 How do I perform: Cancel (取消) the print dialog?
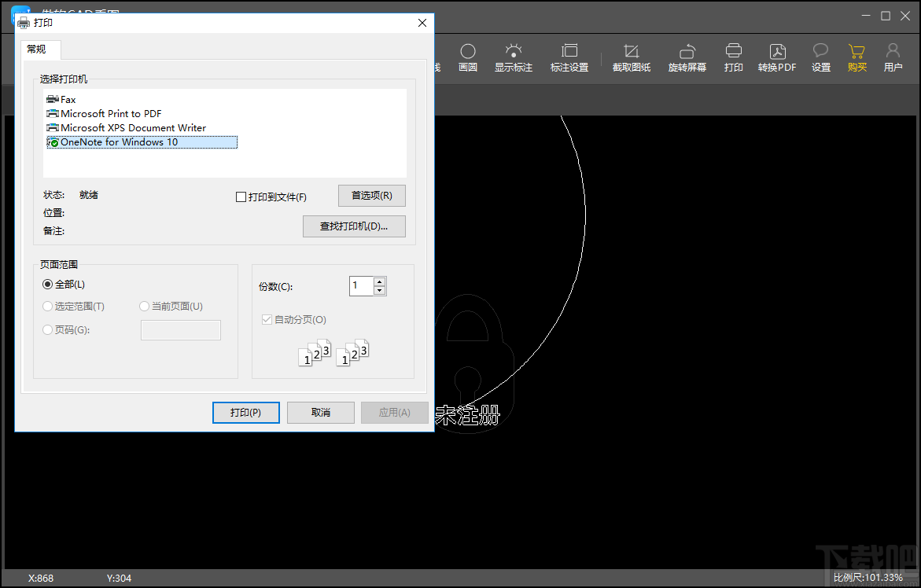321,413
